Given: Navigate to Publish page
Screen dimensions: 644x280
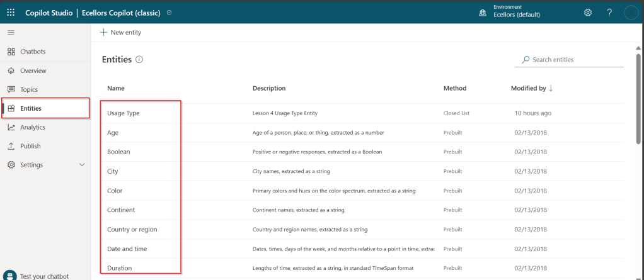Looking at the screenshot, I should click(x=30, y=146).
